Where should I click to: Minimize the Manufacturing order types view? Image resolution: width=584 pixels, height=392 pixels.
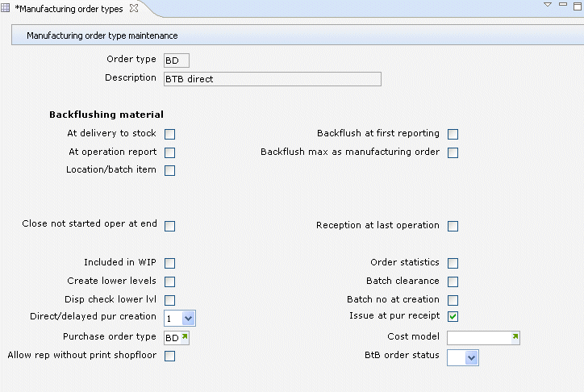562,5
